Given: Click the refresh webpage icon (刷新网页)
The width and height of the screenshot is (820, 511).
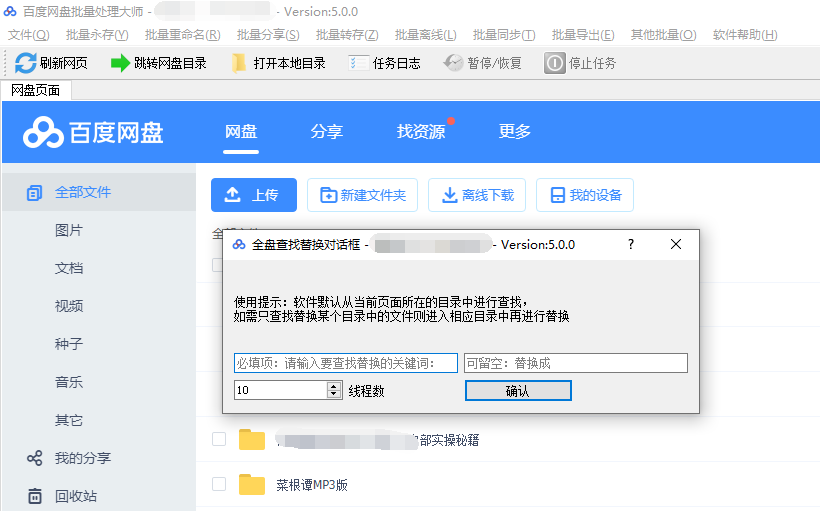Looking at the screenshot, I should [x=25, y=63].
